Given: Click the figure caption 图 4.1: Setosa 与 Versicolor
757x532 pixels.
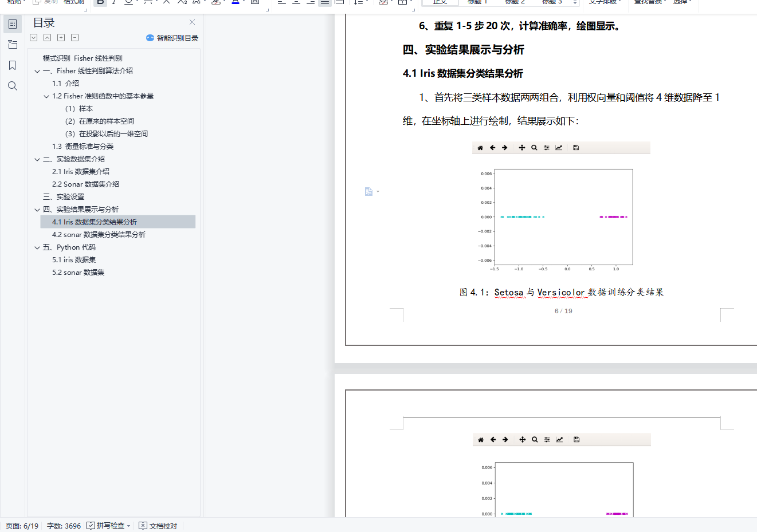Looking at the screenshot, I should click(x=562, y=292).
